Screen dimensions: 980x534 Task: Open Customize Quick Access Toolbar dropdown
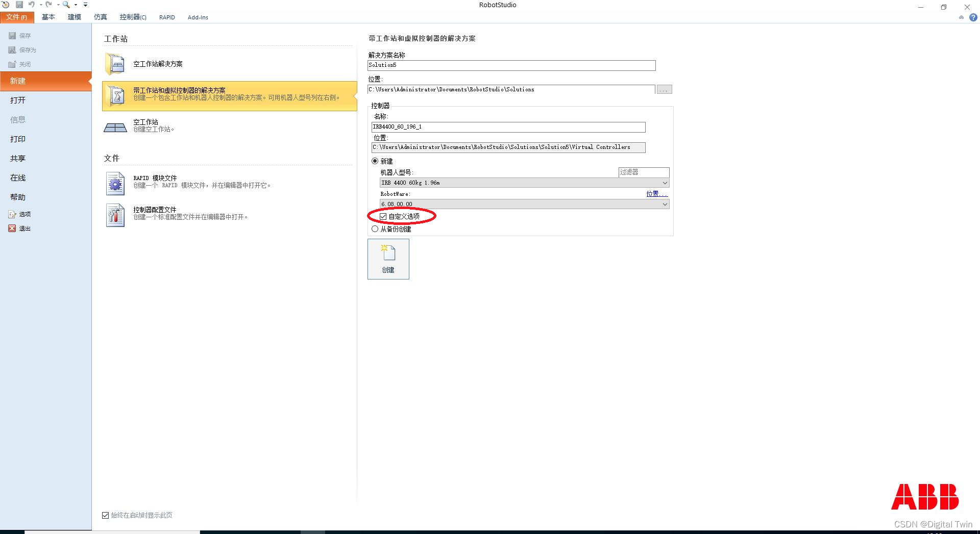[x=85, y=5]
